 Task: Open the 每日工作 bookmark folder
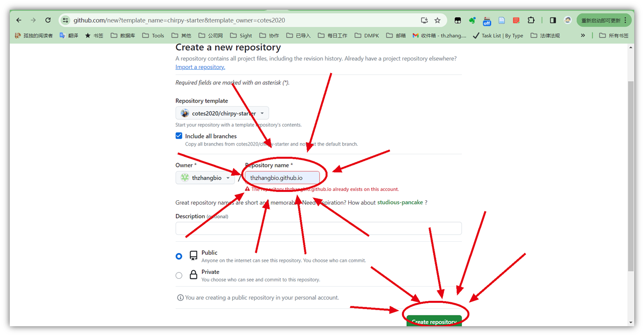[x=332, y=36]
